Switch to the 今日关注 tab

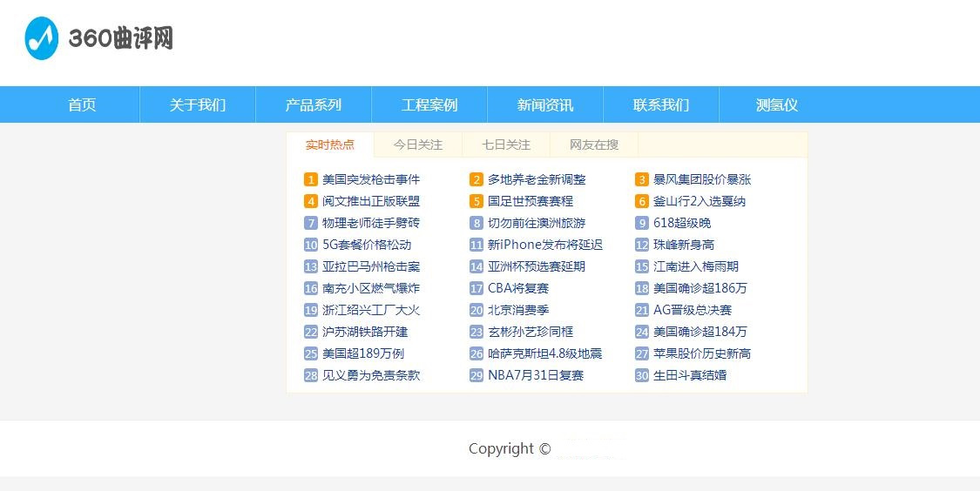(417, 145)
